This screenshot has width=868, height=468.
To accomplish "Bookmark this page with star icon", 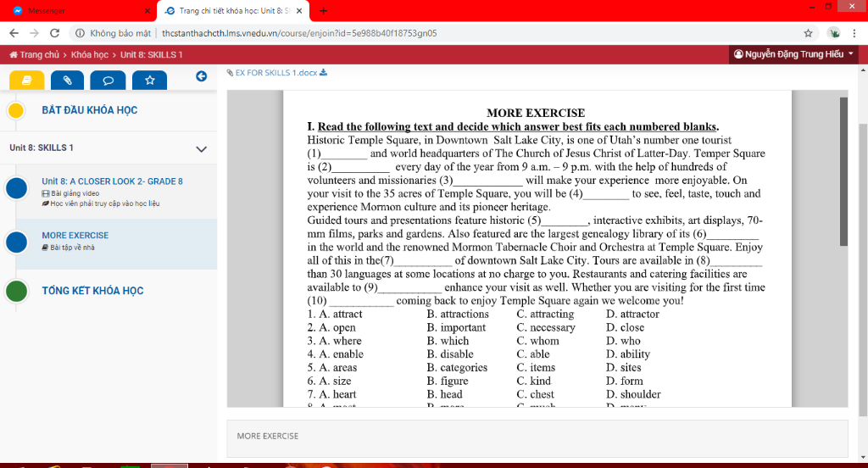I will coord(808,33).
